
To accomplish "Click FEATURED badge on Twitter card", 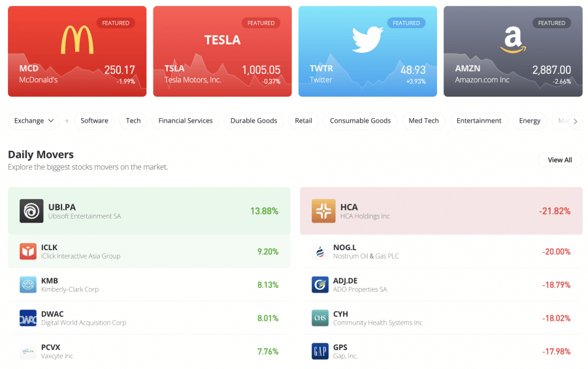I will point(406,23).
